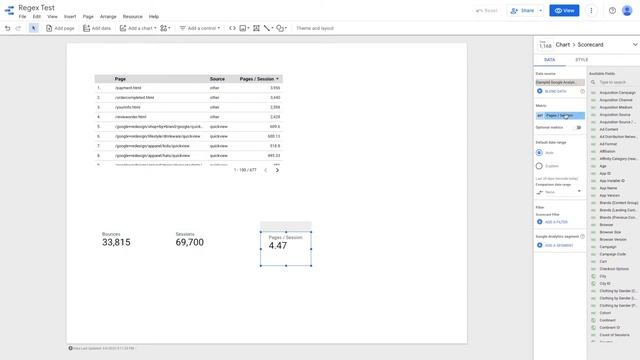Open the Resource menu

[133, 17]
